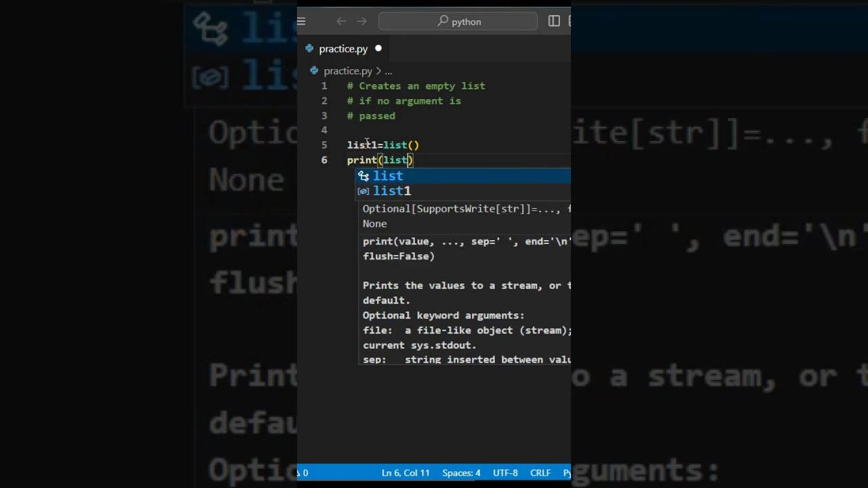The image size is (868, 488).
Task: Open the hamburger application menu
Action: pyautogui.click(x=301, y=22)
